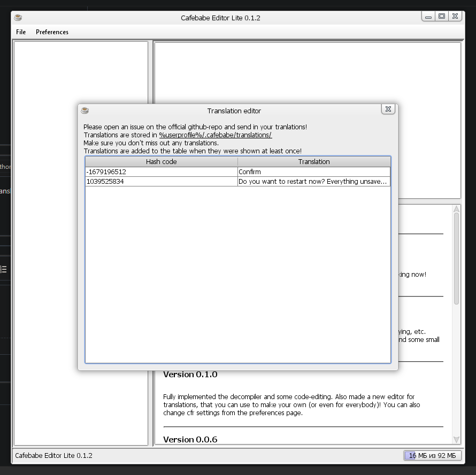Select hash code cell -1679196512
Screen dimensions: 476x475
point(161,172)
